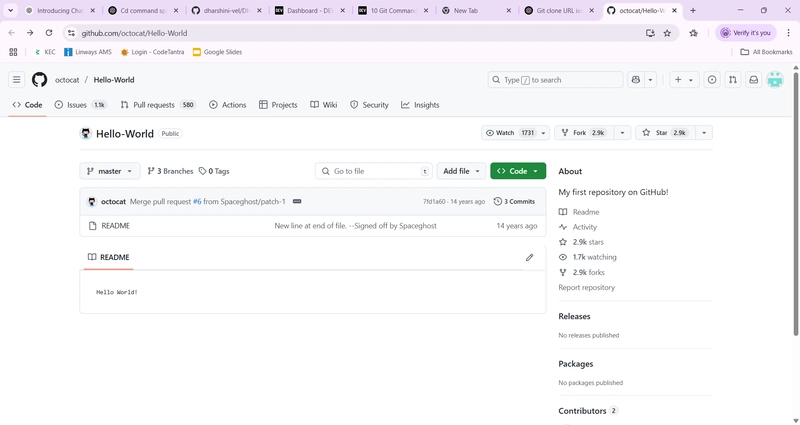Open All Bookmarks folder
The width and height of the screenshot is (800, 425).
(766, 52)
